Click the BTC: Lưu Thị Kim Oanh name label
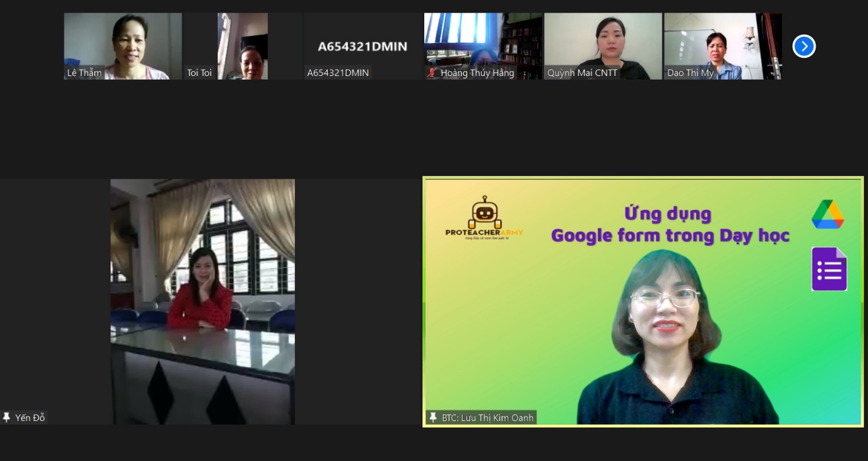The height and width of the screenshot is (461, 868). pos(487,417)
